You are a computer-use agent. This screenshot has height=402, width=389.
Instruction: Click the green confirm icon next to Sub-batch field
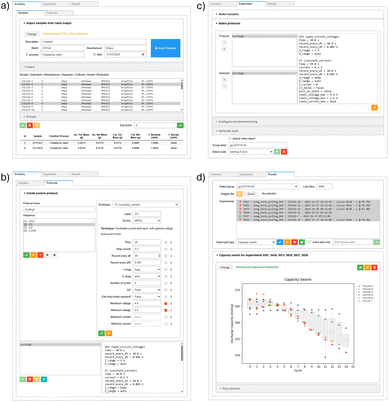click(180, 125)
